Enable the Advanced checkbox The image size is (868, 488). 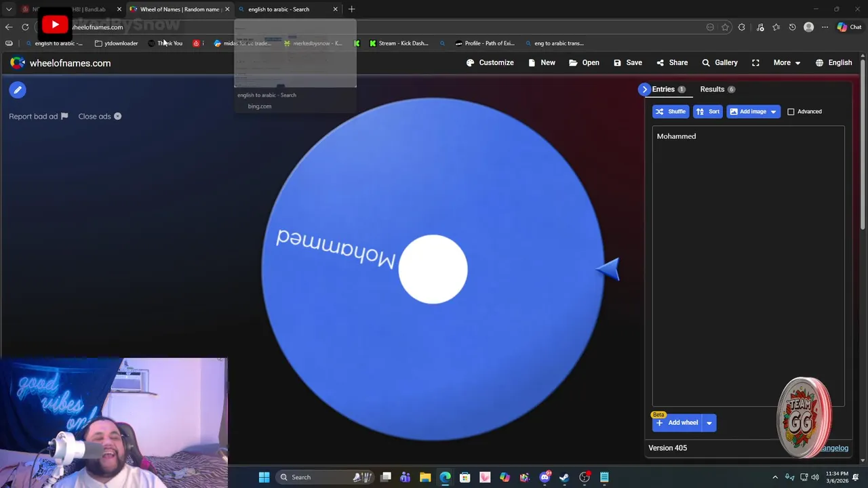(791, 111)
